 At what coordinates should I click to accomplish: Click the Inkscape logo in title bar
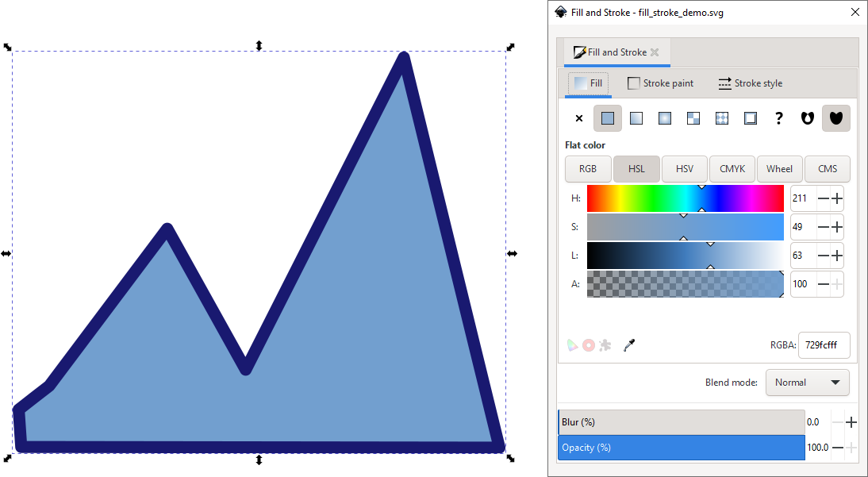pos(560,12)
